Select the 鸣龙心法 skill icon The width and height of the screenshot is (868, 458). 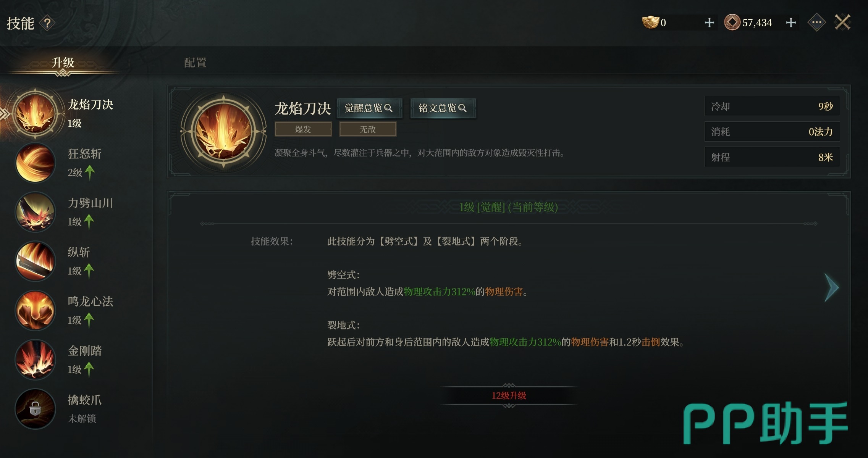click(35, 310)
